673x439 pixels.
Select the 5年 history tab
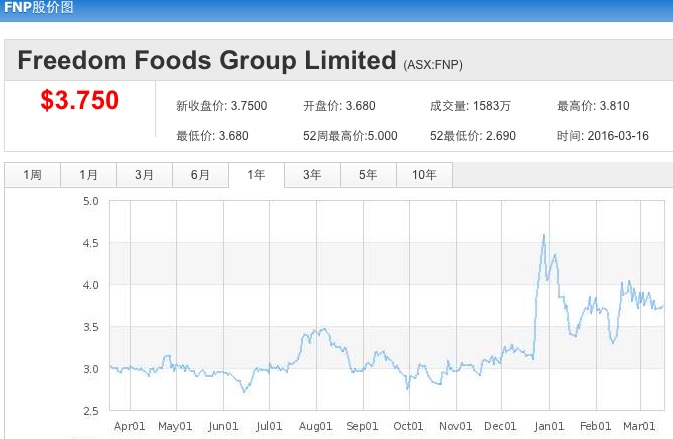point(368,175)
